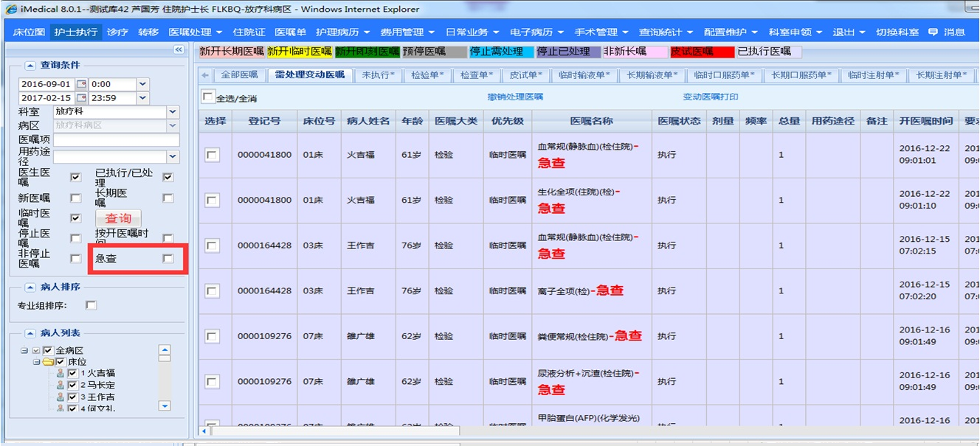
Task: Click the 变动医嘱打印 link
Action: (x=710, y=97)
